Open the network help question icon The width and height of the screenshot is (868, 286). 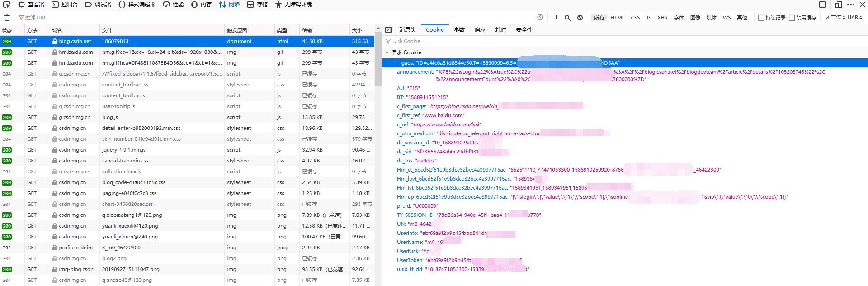pos(540,18)
